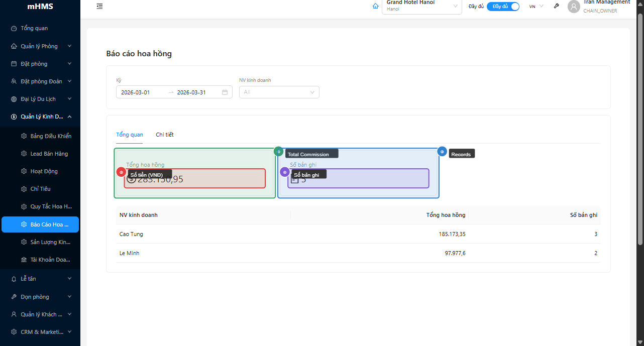This screenshot has width=644, height=346.
Task: Open Lead Bán Hàng menu item
Action: pos(49,154)
